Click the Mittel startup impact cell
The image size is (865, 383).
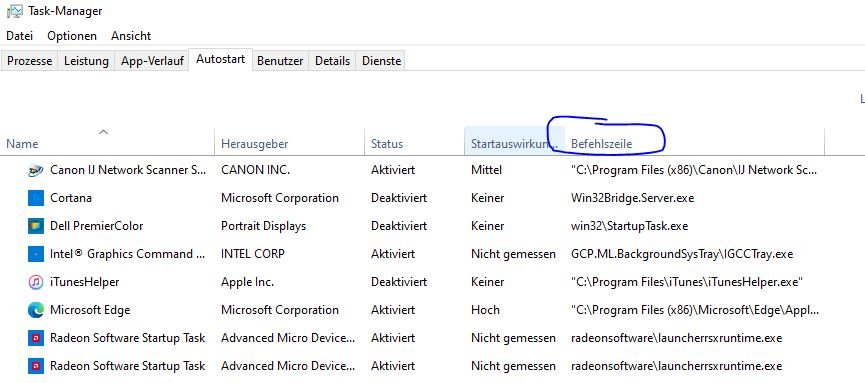click(x=486, y=170)
